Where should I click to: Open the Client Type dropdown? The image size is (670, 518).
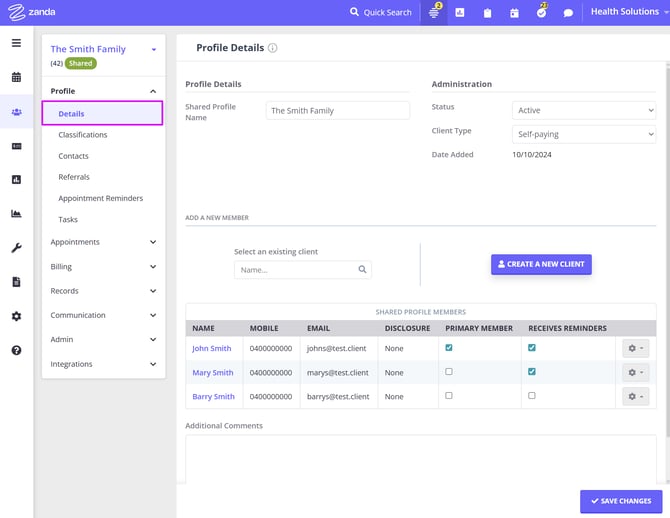click(x=583, y=134)
